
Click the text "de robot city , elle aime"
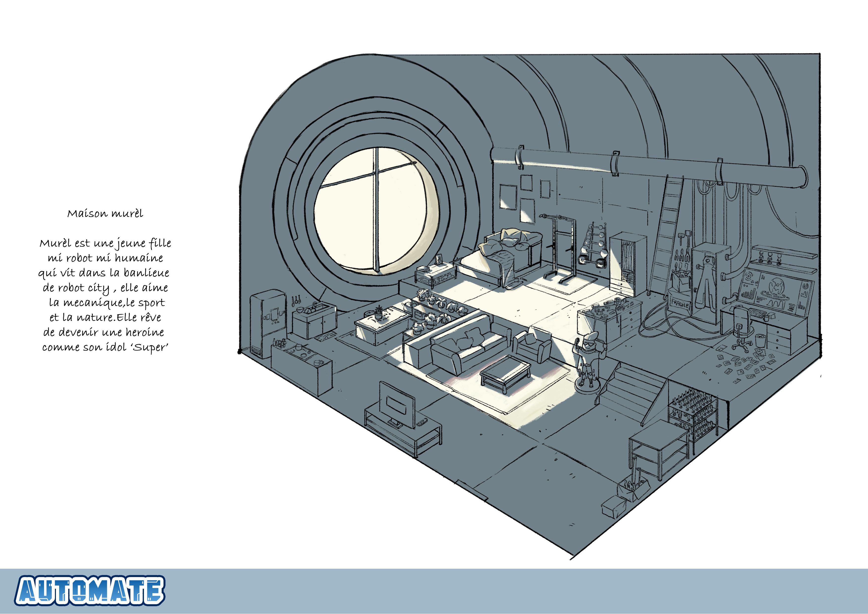click(x=105, y=288)
